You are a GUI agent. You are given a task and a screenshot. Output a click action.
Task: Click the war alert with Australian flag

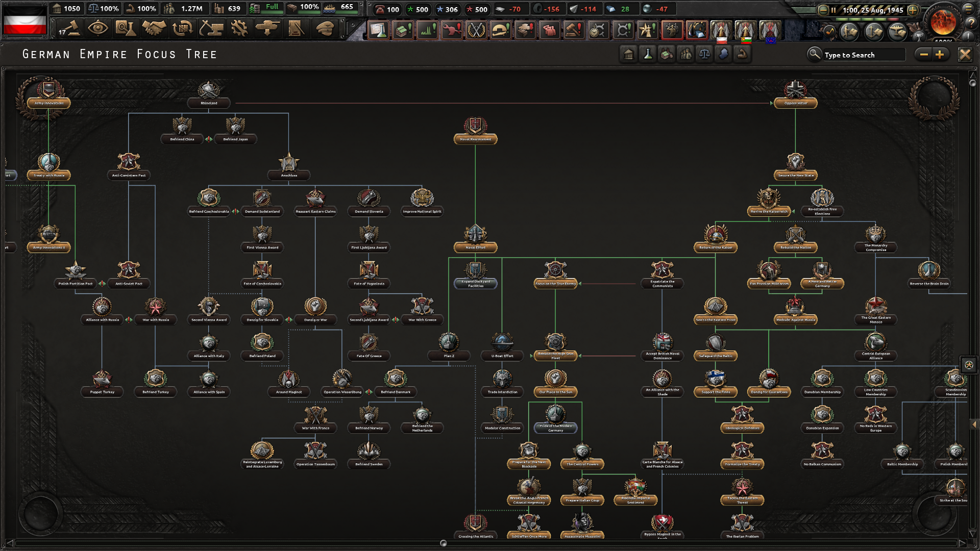[x=770, y=31]
